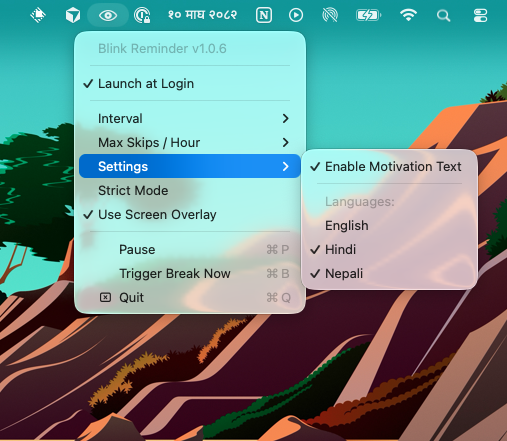Choose Trigger Break Now
The width and height of the screenshot is (507, 441).
190,273
